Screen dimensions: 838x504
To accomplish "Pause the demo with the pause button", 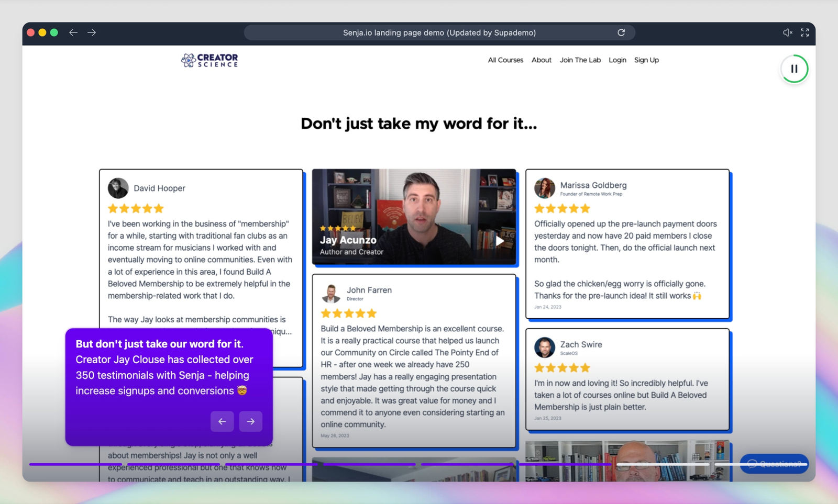I will click(x=794, y=69).
